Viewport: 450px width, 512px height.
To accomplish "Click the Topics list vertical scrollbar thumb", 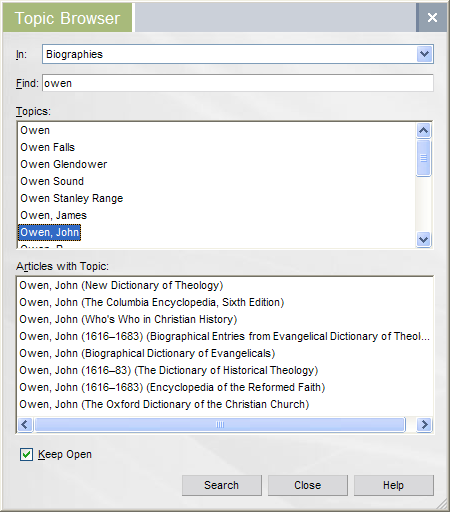I will pyautogui.click(x=423, y=158).
